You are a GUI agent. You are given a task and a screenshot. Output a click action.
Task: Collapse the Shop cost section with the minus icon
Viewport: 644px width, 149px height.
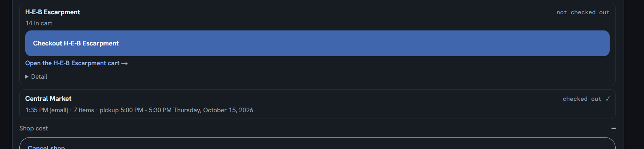pyautogui.click(x=614, y=128)
